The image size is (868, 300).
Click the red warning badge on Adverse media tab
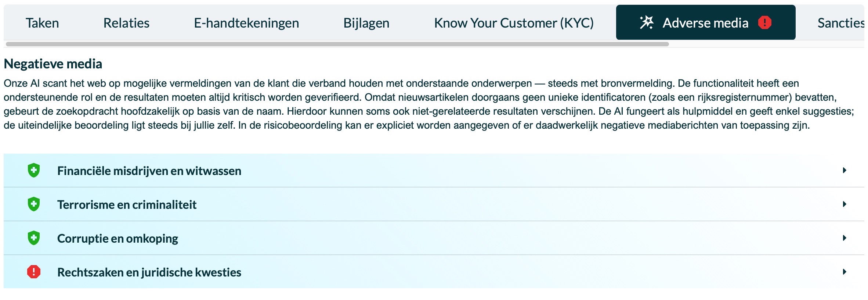[765, 22]
